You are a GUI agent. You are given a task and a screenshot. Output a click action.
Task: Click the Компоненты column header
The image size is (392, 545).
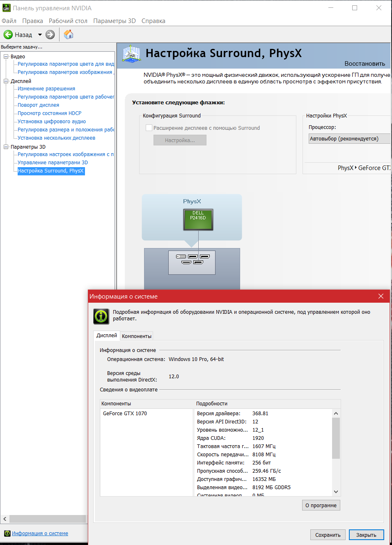(x=147, y=404)
